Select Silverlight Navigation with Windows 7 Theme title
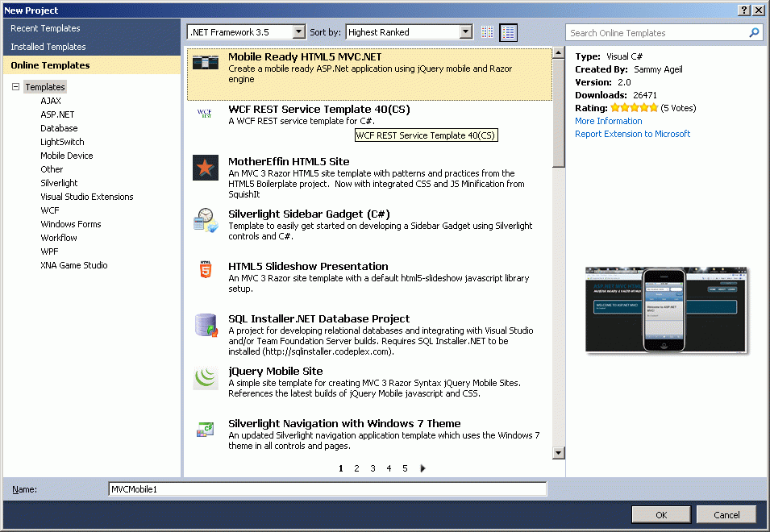The height and width of the screenshot is (532, 770). pyautogui.click(x=344, y=423)
